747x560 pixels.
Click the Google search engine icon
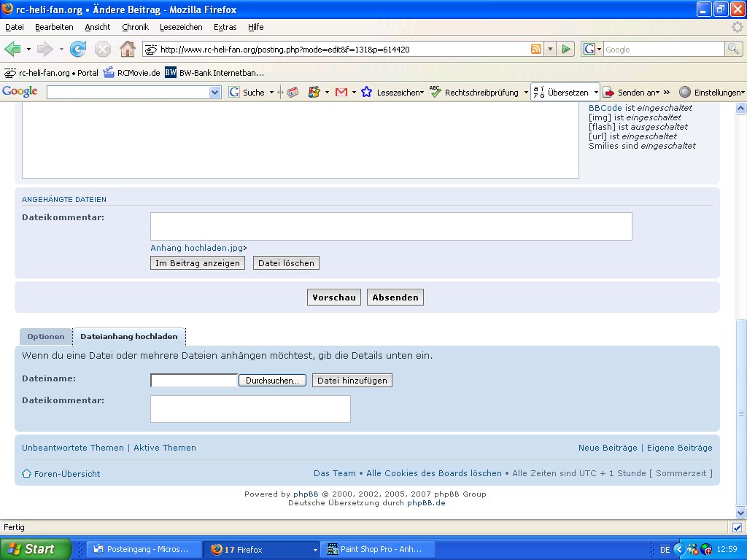coord(589,49)
